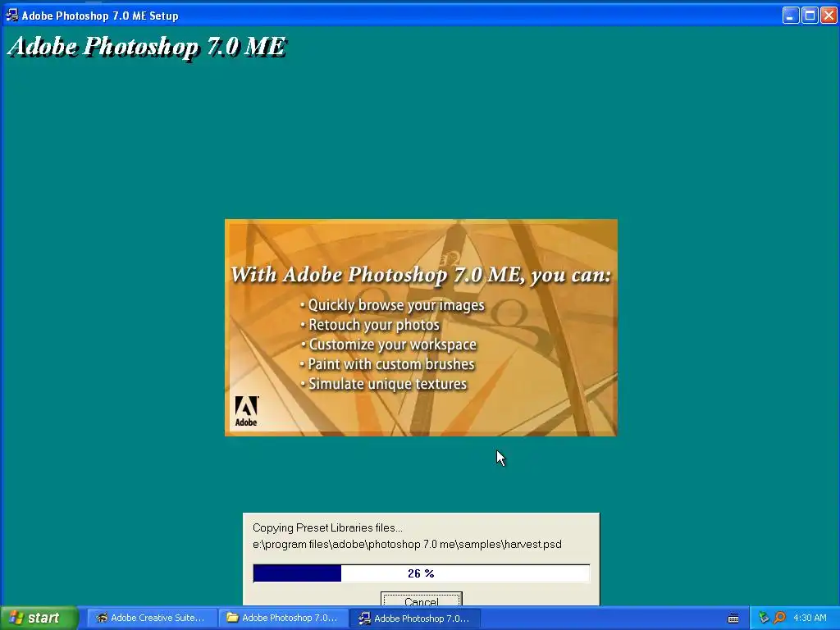
Task: Click 'Retouch your photos' bullet text
Action: point(374,325)
